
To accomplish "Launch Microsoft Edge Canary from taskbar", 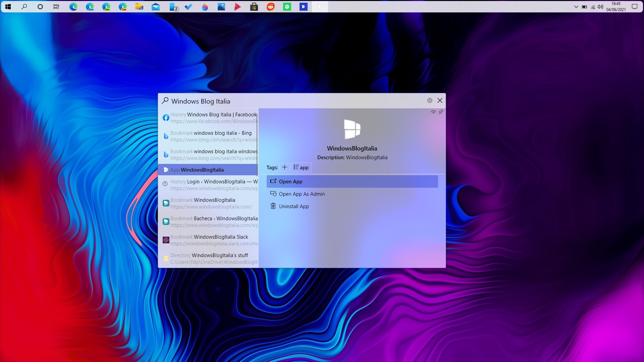I will 122,6.
